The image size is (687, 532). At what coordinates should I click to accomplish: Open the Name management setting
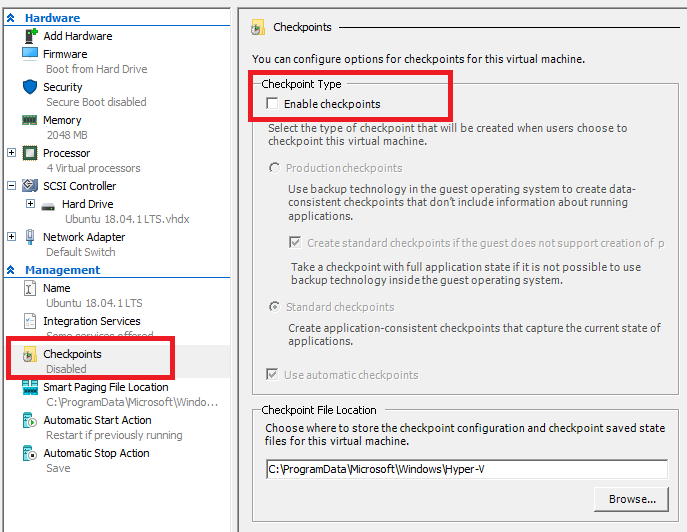pos(57,288)
